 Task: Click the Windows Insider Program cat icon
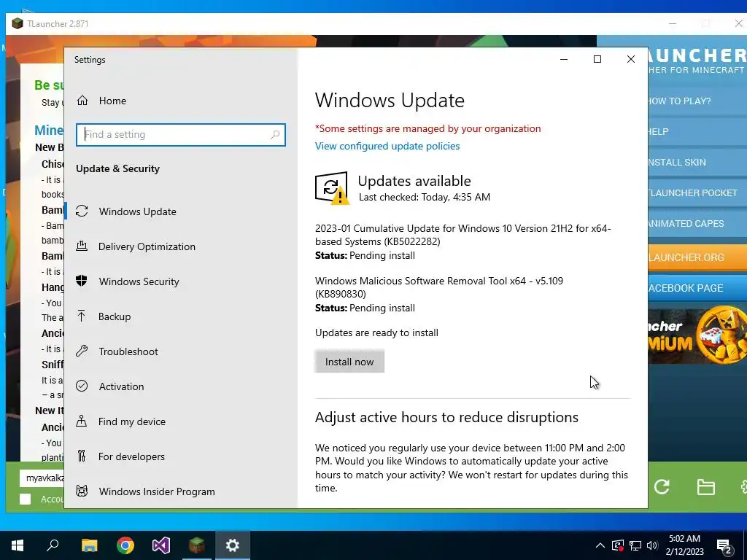[82, 491]
